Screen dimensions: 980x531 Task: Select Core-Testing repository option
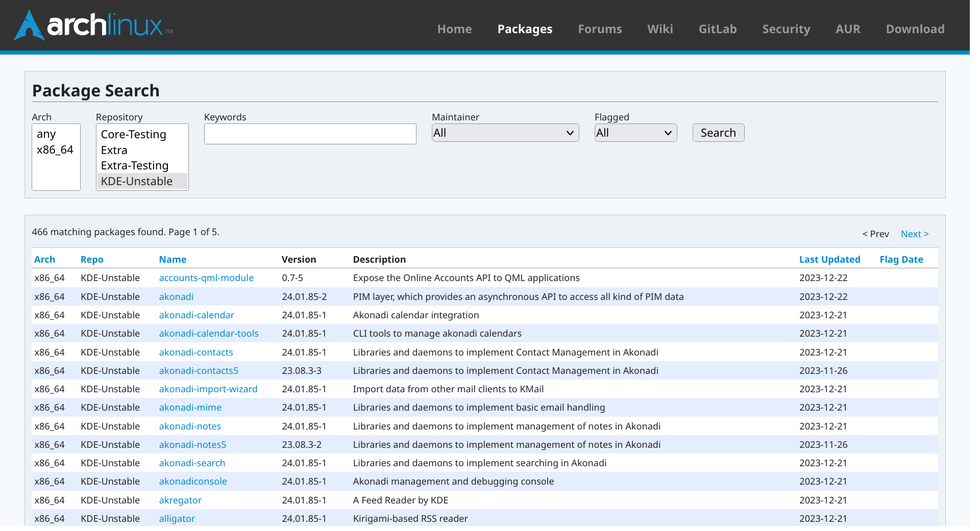[142, 135]
